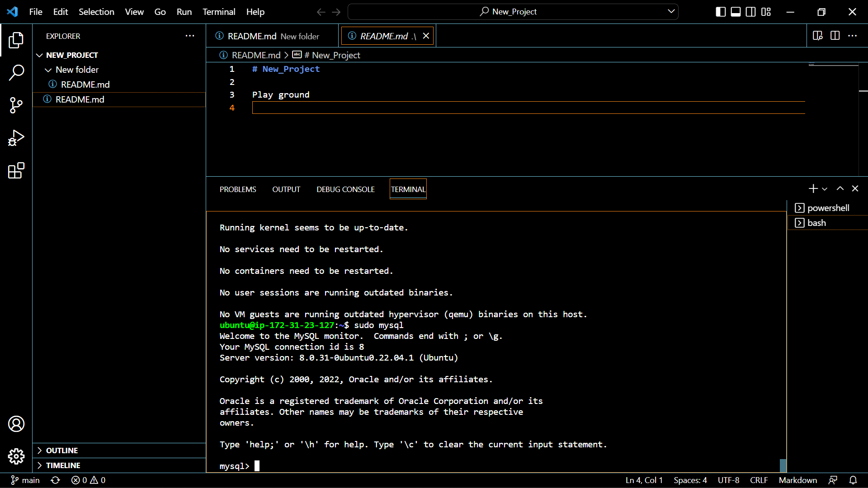Click the main branch in status bar
Screen dimensions: 868x488
pyautogui.click(x=25, y=480)
